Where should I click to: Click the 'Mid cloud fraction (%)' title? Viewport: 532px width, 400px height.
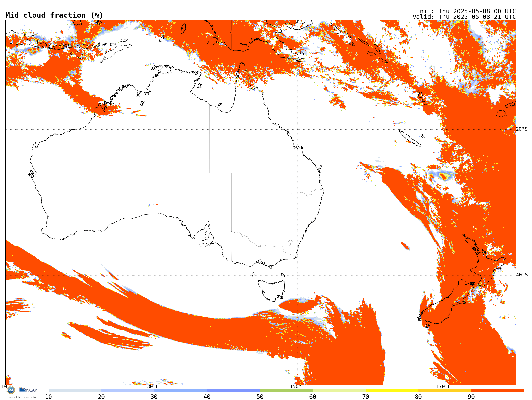click(54, 15)
